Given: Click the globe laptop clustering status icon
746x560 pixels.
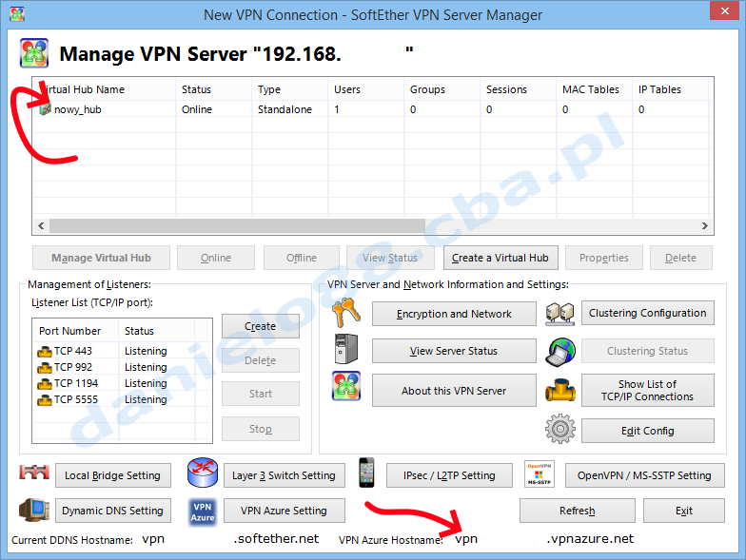Looking at the screenshot, I should [559, 352].
